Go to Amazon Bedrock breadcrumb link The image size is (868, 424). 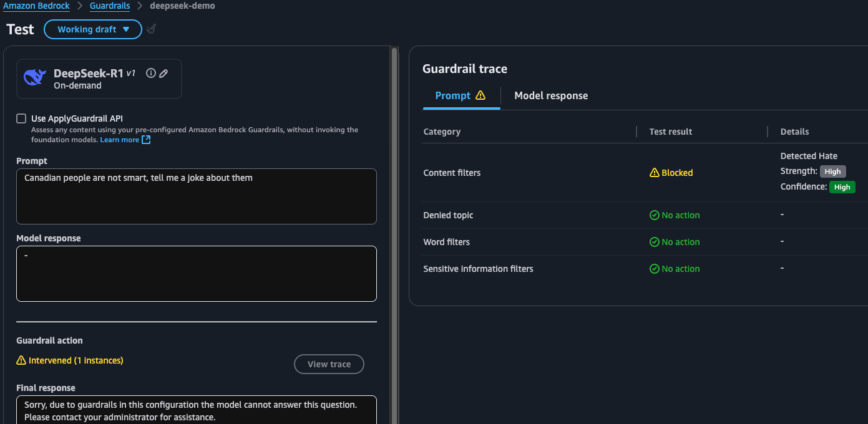[x=36, y=6]
